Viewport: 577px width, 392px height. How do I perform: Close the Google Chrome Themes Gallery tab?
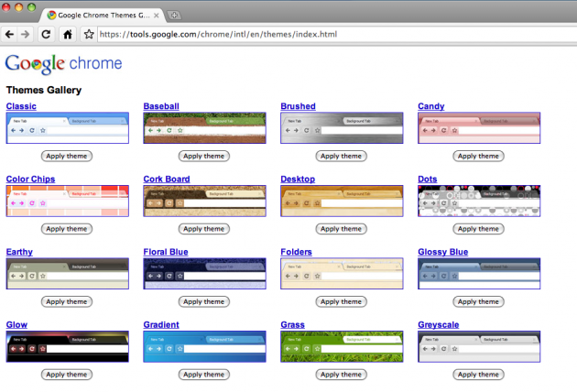pos(157,16)
